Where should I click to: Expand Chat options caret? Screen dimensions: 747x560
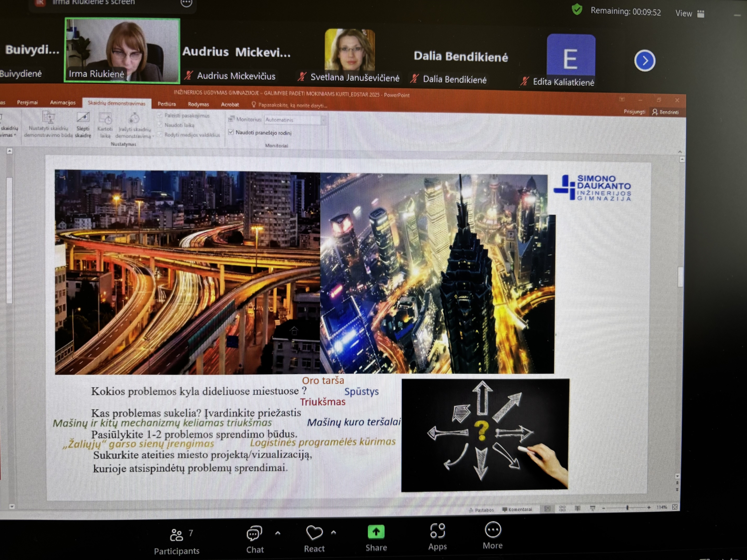277,533
